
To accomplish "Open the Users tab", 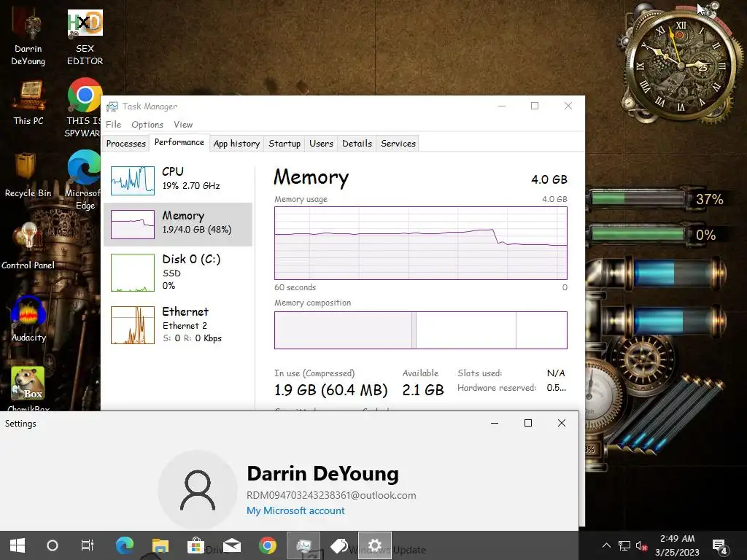I will 321,144.
